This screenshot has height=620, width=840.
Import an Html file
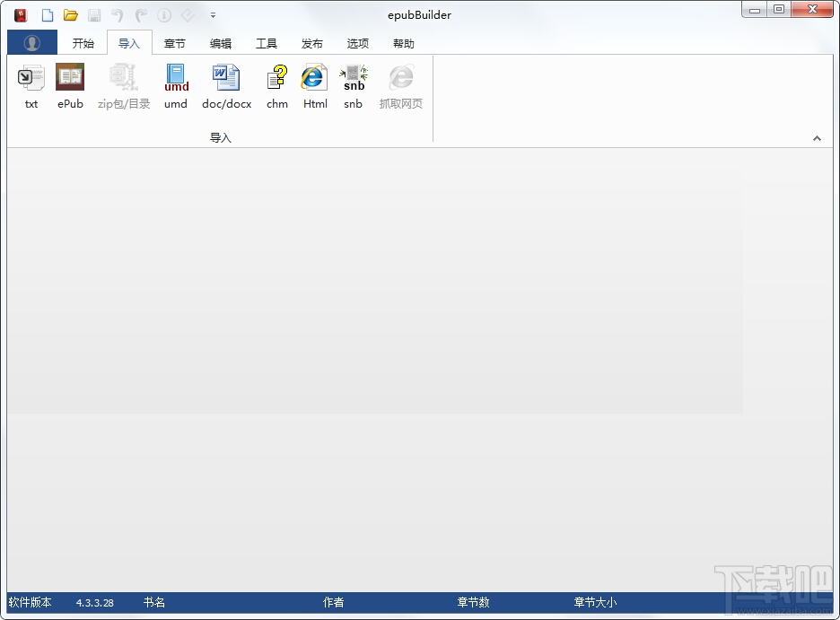315,87
